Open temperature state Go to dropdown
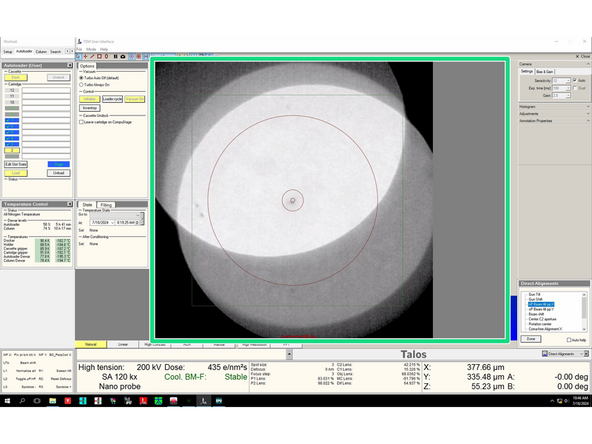The image size is (592, 444). coord(137,215)
